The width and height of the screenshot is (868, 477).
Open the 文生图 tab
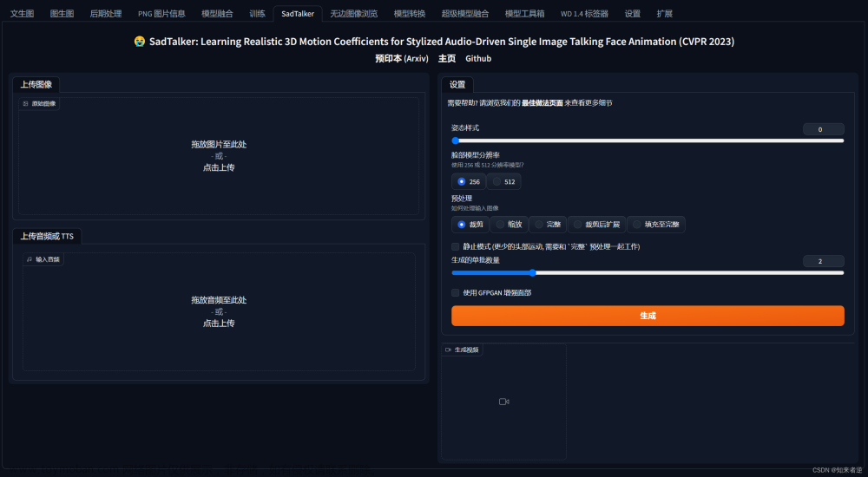tap(23, 13)
